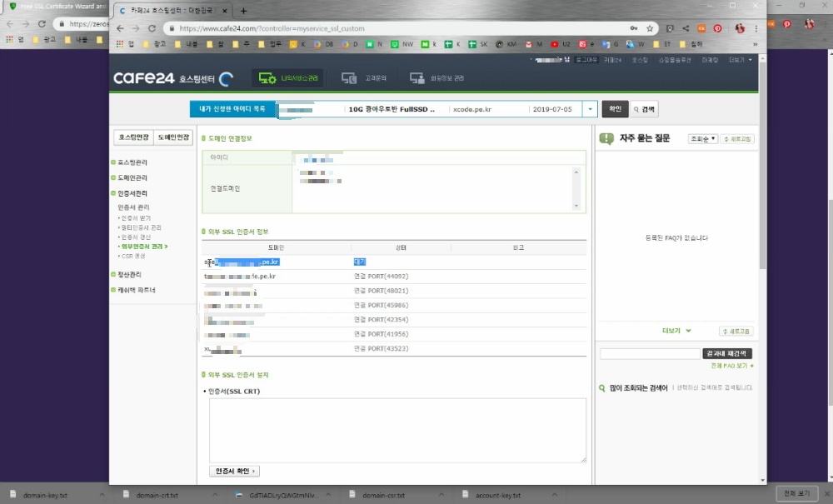Open 멀티인증서 관리 submenu
Image resolution: width=833 pixels, height=504 pixels.
[x=141, y=227]
